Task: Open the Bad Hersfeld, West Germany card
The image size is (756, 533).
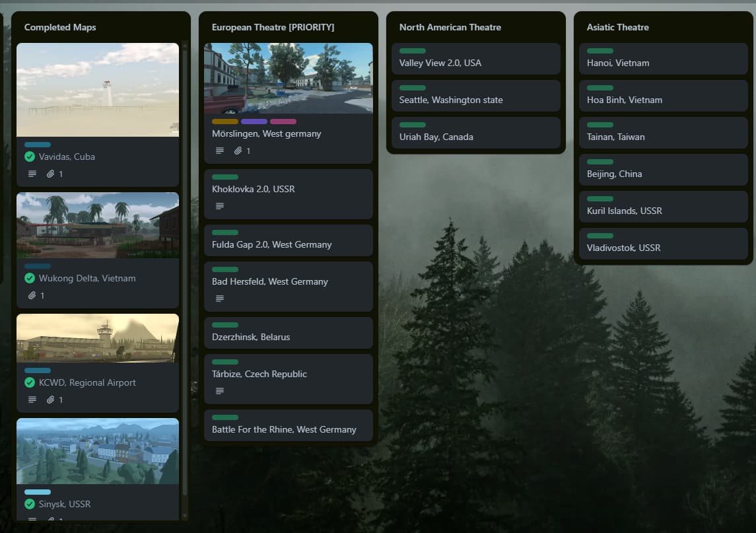Action: 289,287
